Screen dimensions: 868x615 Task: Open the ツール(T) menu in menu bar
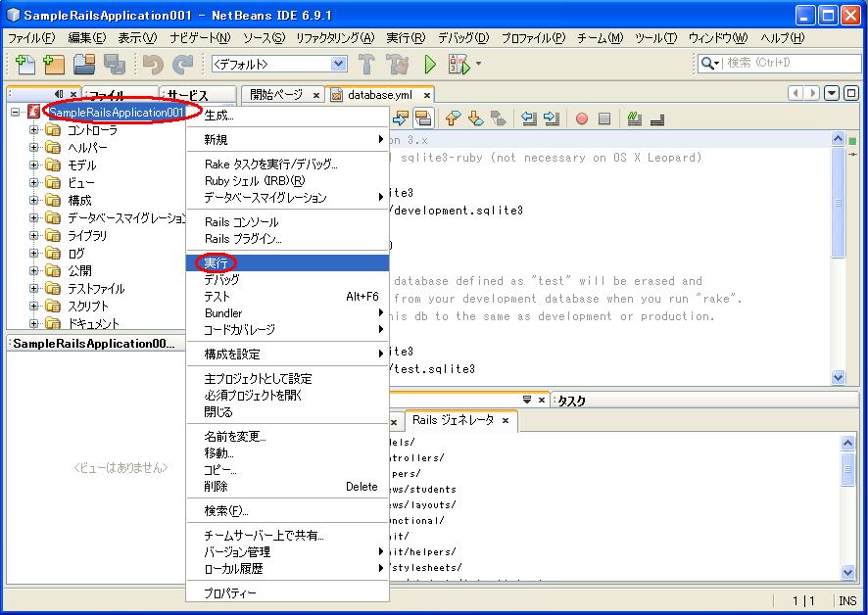coord(655,37)
